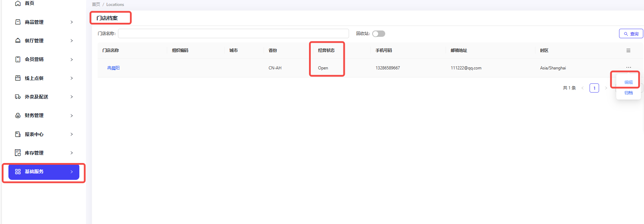Click the 经营状态 column header
644x224 pixels.
click(326, 50)
